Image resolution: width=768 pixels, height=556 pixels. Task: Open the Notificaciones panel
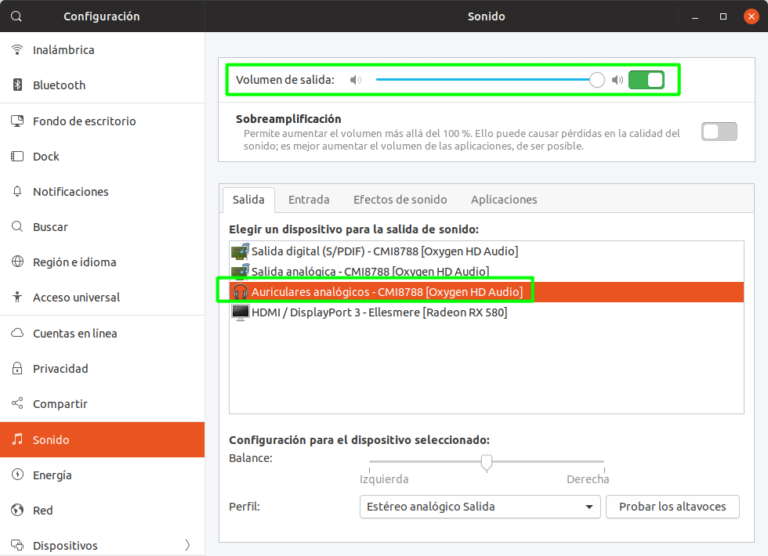(102, 192)
